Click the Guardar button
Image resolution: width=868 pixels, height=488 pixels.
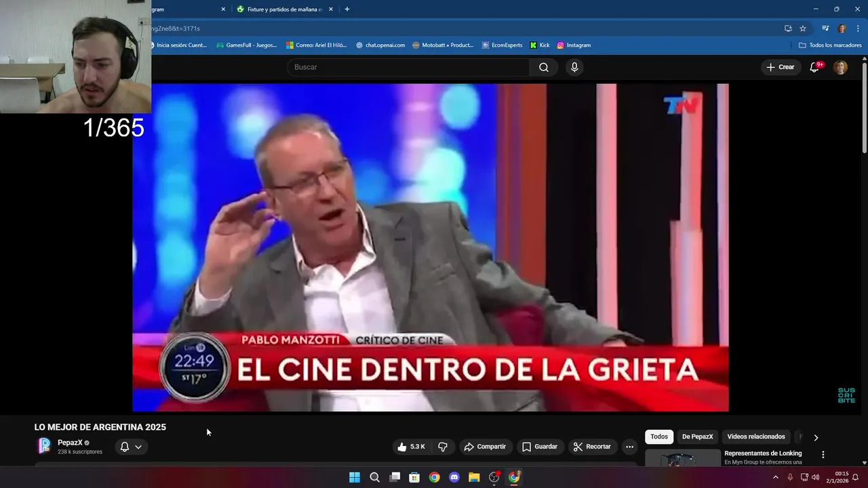pos(540,447)
